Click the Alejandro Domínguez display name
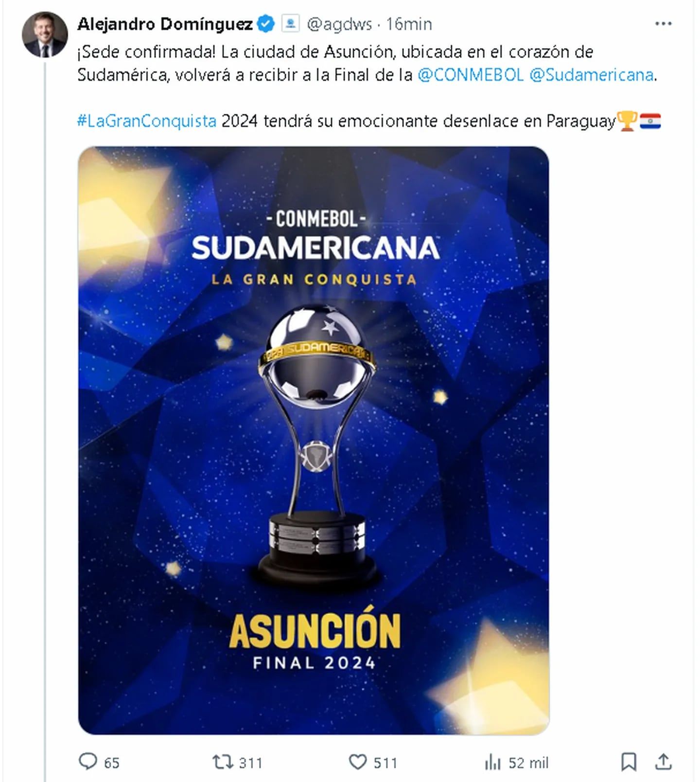 [165, 24]
